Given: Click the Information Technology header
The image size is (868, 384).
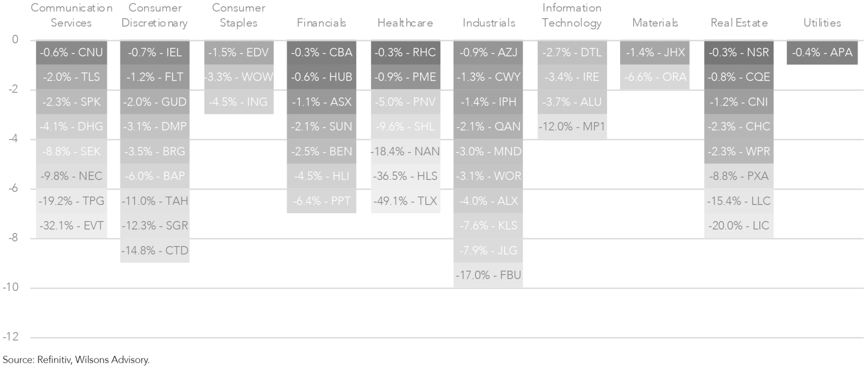Looking at the screenshot, I should tap(572, 15).
